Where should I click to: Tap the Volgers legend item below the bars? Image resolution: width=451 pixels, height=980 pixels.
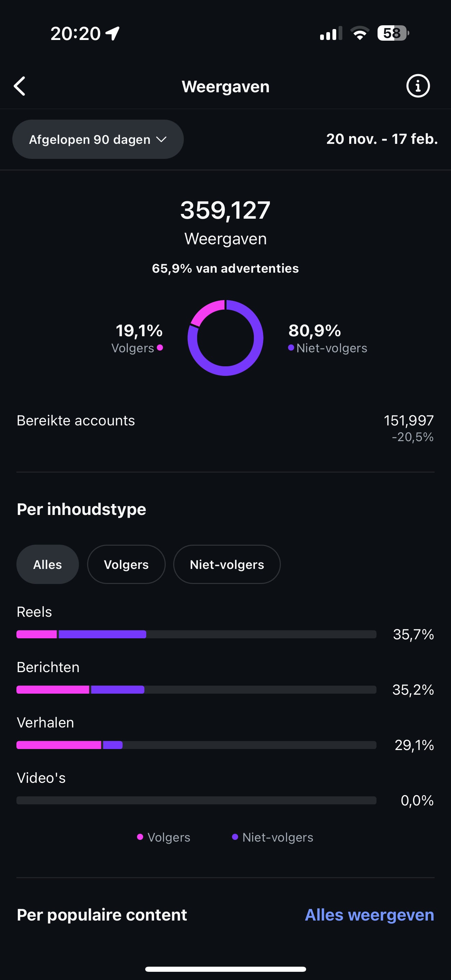164,837
